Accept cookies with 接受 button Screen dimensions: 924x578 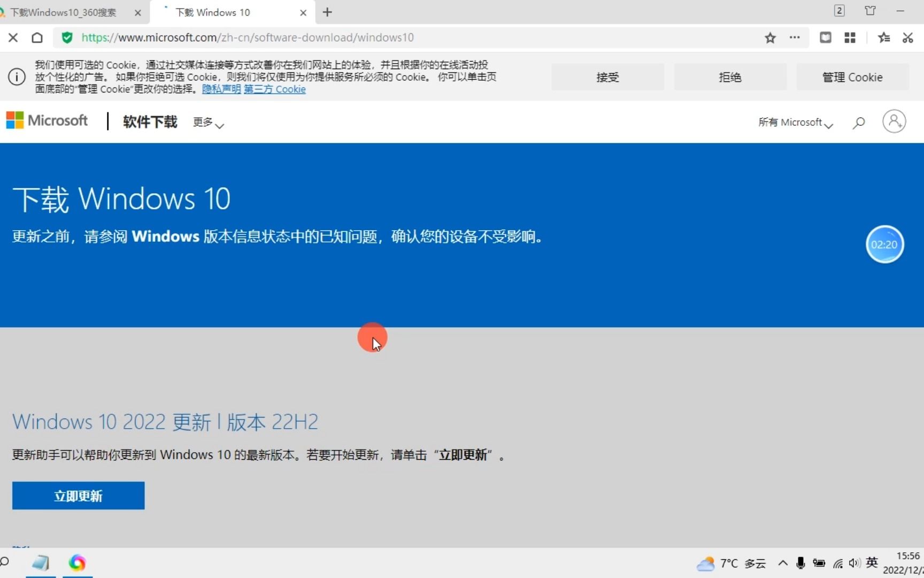pyautogui.click(x=607, y=77)
